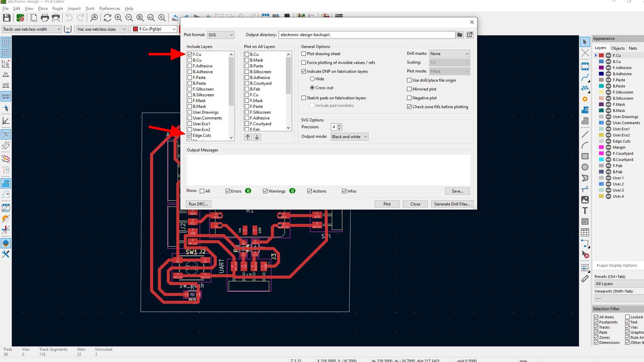Image resolution: width=644 pixels, height=362 pixels.
Task: Move layer up with arrow button
Action: coord(248,137)
